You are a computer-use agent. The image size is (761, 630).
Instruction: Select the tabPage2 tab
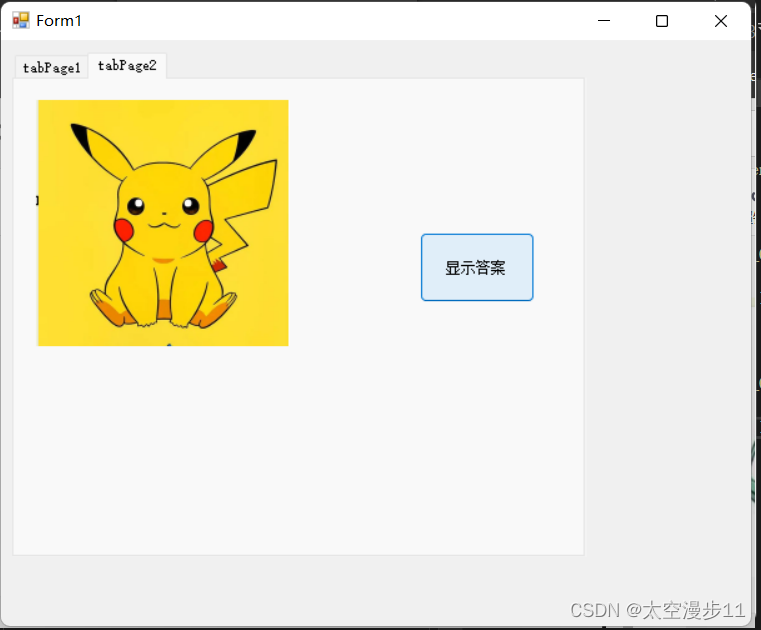[127, 66]
